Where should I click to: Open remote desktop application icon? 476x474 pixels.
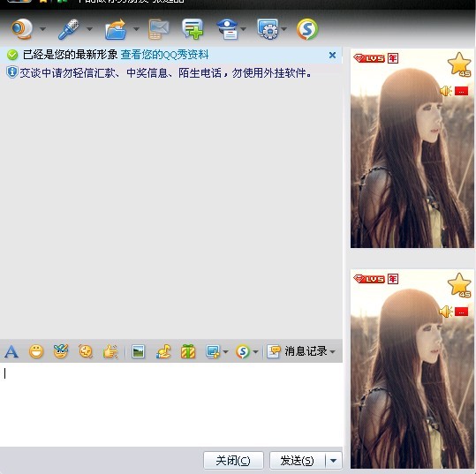click(268, 29)
